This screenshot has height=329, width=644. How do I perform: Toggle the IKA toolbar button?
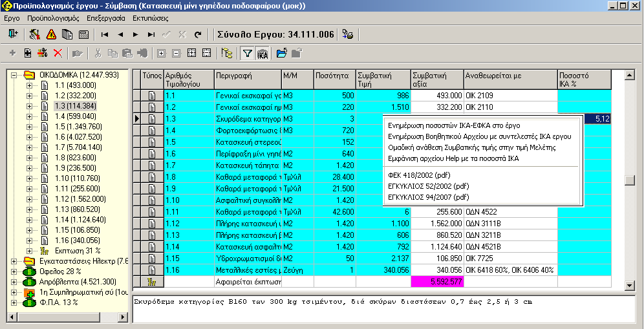click(262, 54)
